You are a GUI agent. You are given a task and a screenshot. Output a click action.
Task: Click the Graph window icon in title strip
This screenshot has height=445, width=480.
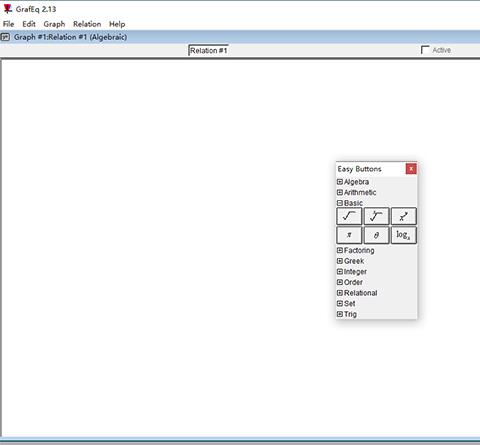tap(5, 37)
